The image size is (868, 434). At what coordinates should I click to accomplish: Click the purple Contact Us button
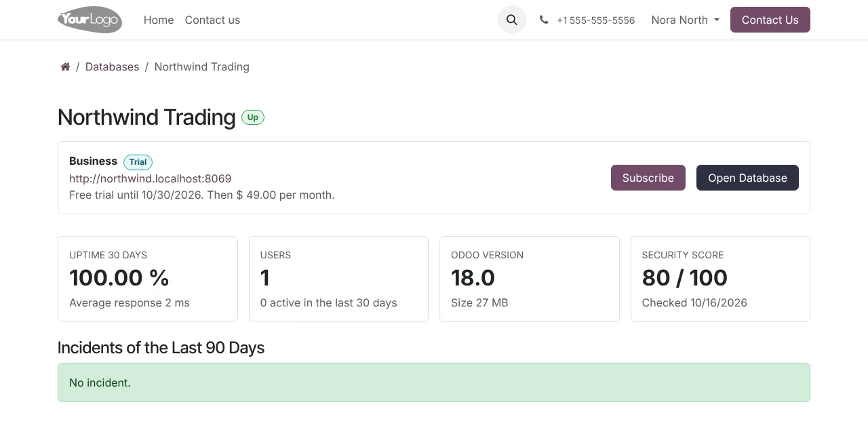click(770, 20)
